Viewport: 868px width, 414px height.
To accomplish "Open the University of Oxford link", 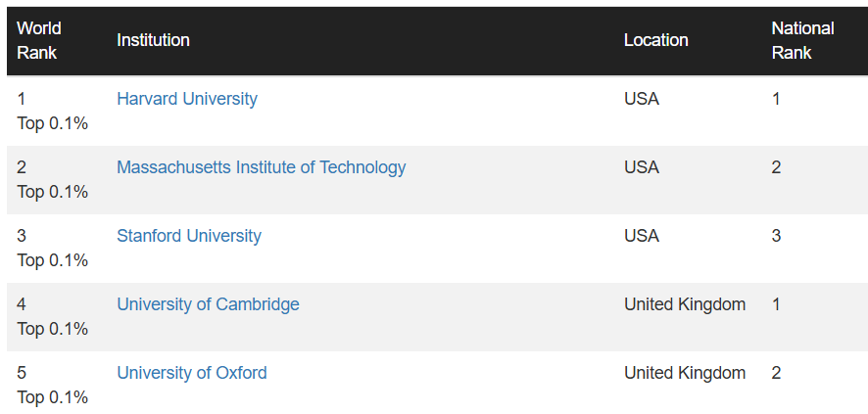I will (192, 373).
